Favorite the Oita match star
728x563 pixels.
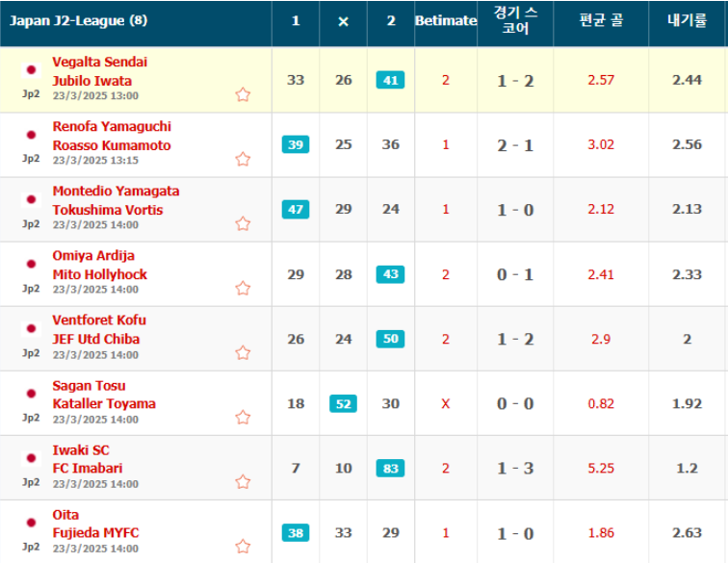243,547
